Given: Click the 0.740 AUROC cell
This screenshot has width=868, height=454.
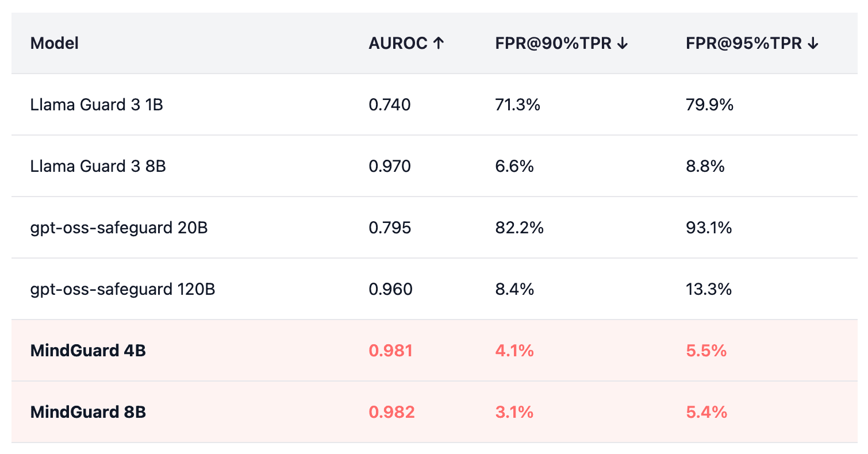Looking at the screenshot, I should [x=390, y=105].
